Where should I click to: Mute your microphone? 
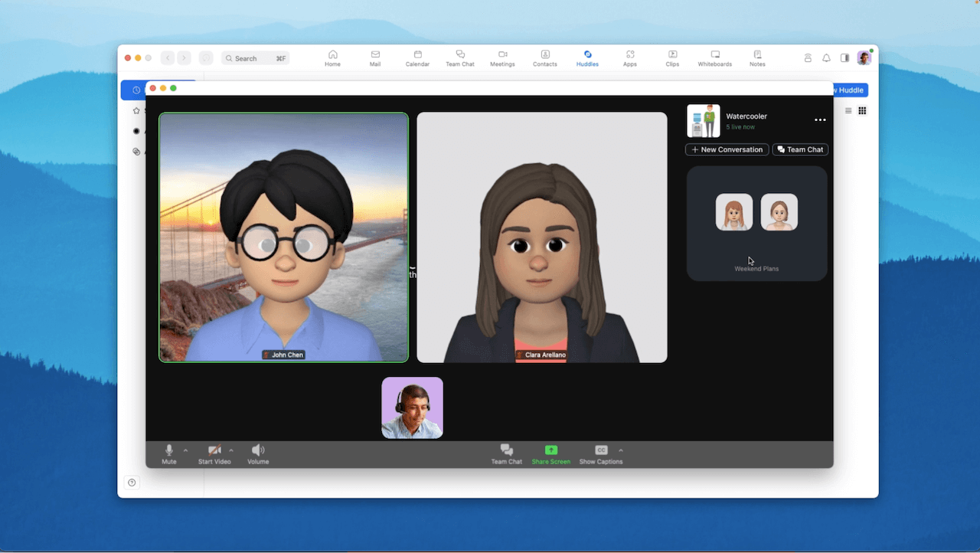pos(168,453)
